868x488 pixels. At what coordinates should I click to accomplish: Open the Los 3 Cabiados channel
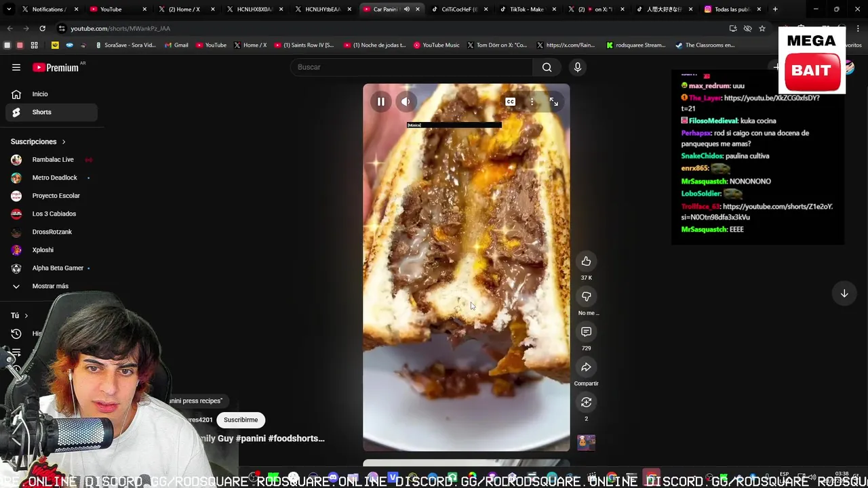tap(51, 213)
